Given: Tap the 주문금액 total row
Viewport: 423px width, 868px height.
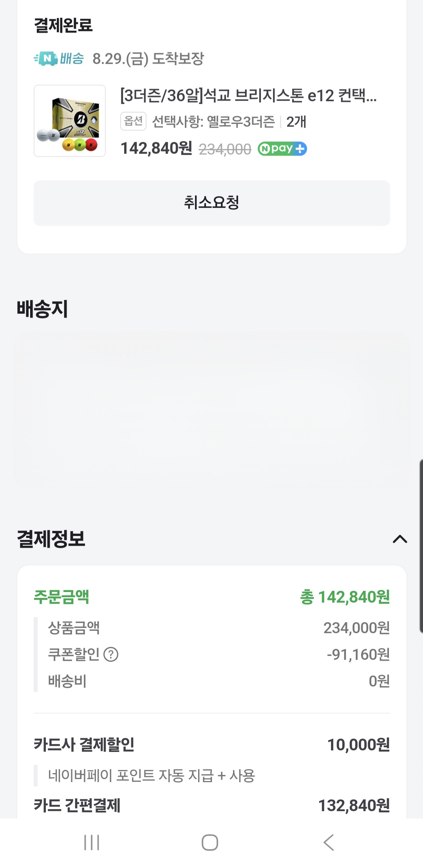Looking at the screenshot, I should pos(211,597).
